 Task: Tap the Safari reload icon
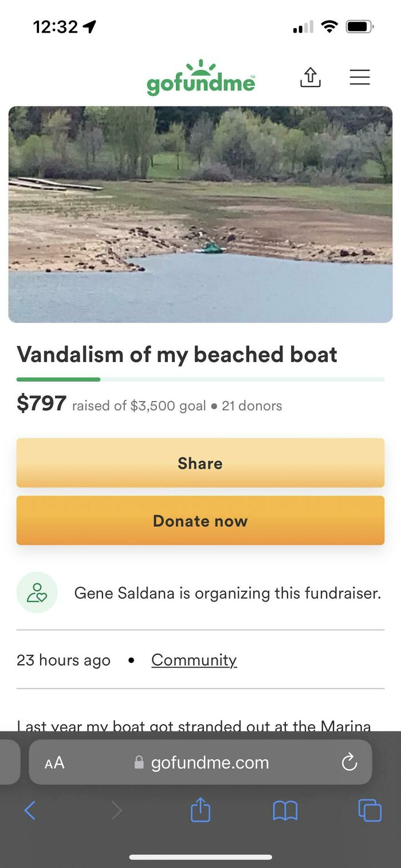(349, 763)
